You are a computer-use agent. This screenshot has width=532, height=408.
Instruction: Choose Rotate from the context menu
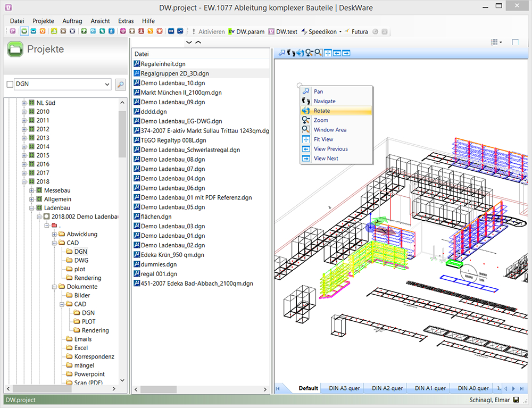tap(322, 111)
